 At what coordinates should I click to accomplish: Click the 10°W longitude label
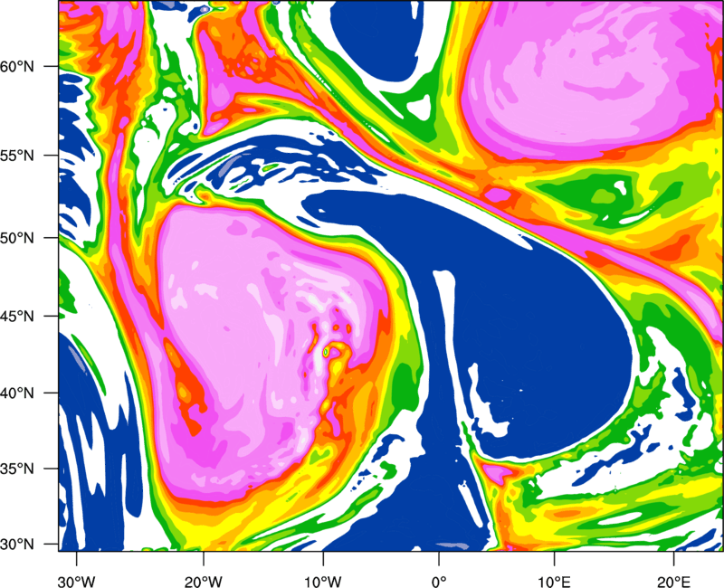point(323,582)
